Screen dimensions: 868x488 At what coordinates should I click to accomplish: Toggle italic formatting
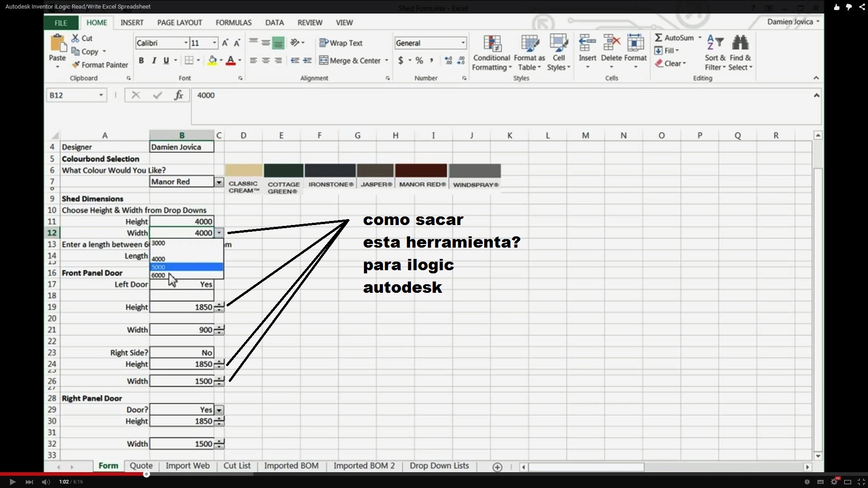(x=154, y=61)
